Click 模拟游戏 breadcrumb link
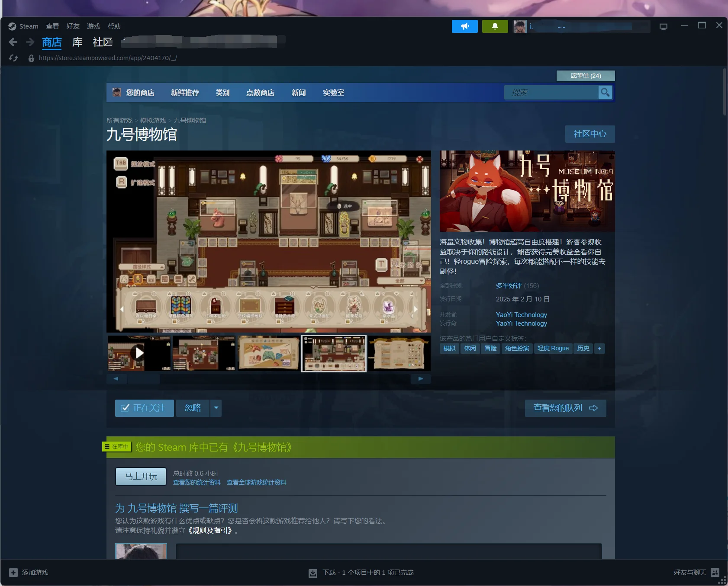The width and height of the screenshot is (728, 586). point(153,121)
